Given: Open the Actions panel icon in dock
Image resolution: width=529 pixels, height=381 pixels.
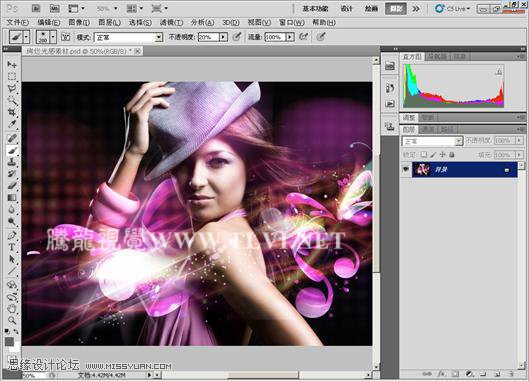Looking at the screenshot, I should coord(390,103).
